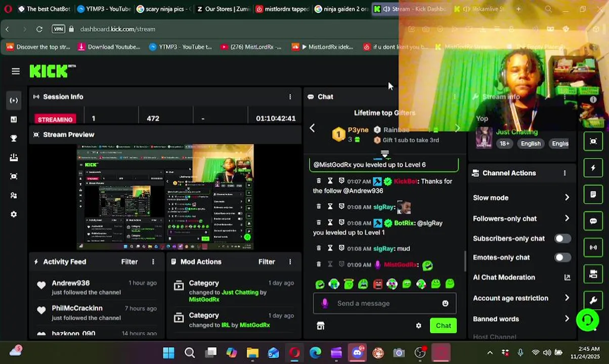Open Session Info options menu

tap(290, 97)
